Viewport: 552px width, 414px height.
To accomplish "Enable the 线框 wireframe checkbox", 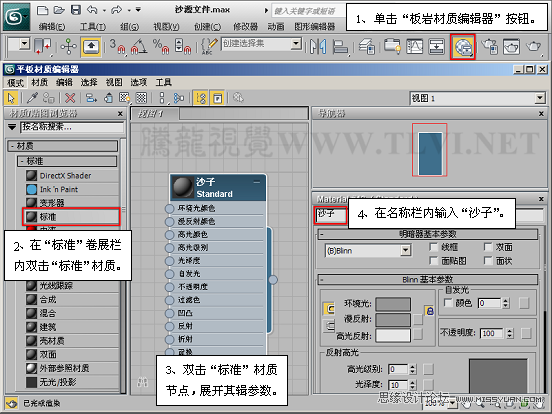I will [x=434, y=247].
